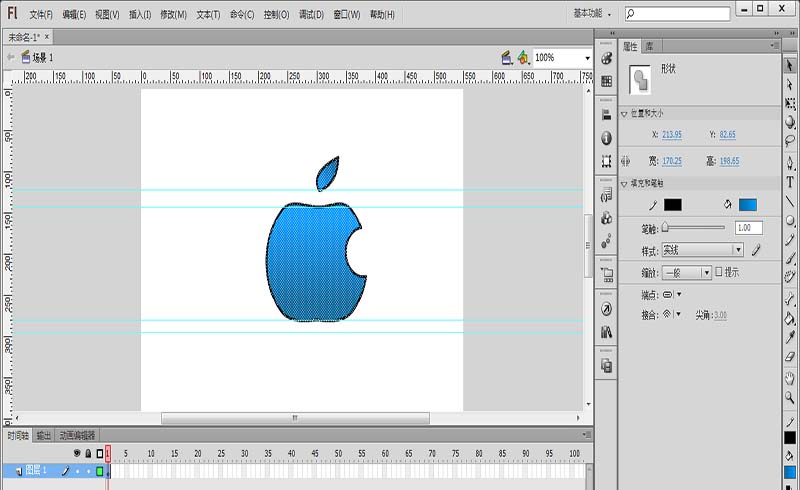Enable the 提示 stroke hinting checkbox
Viewport: 800px width, 490px height.
pos(718,272)
